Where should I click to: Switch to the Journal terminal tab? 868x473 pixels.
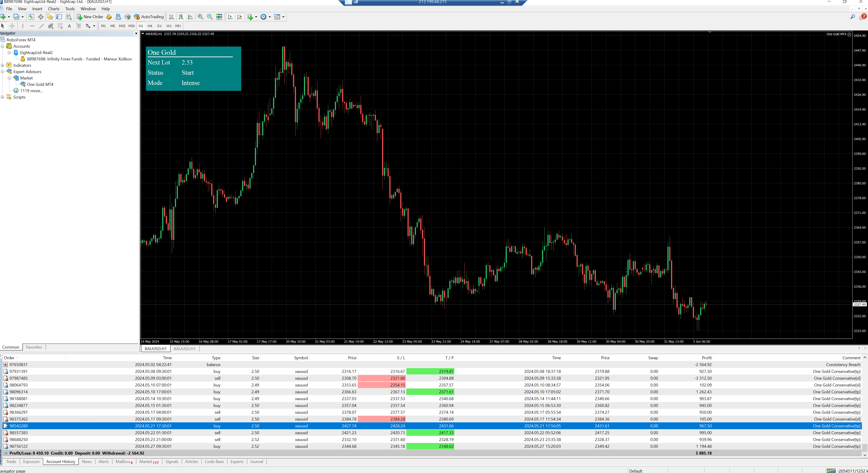coord(256,462)
